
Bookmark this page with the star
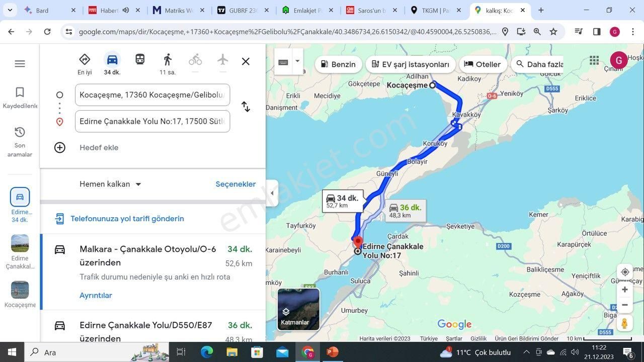pyautogui.click(x=553, y=32)
